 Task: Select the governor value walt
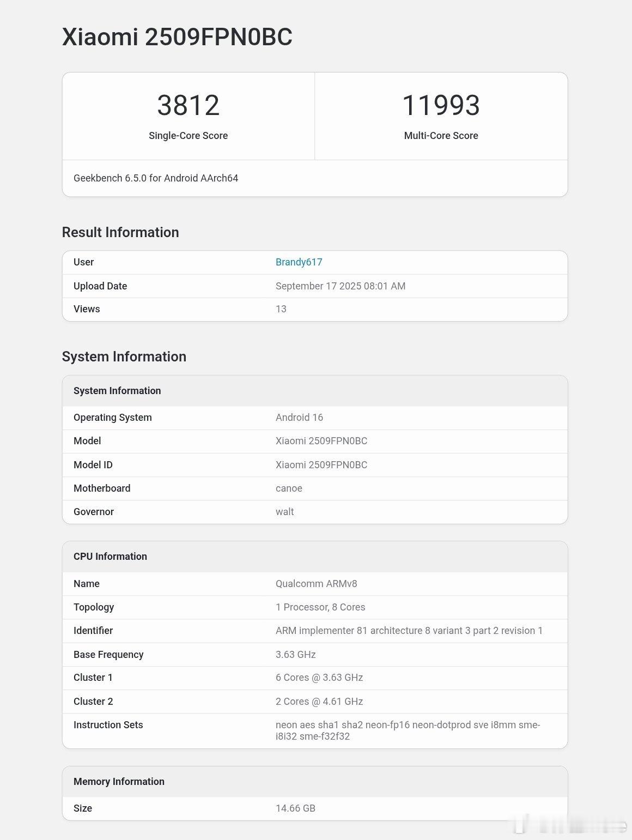[x=284, y=512]
